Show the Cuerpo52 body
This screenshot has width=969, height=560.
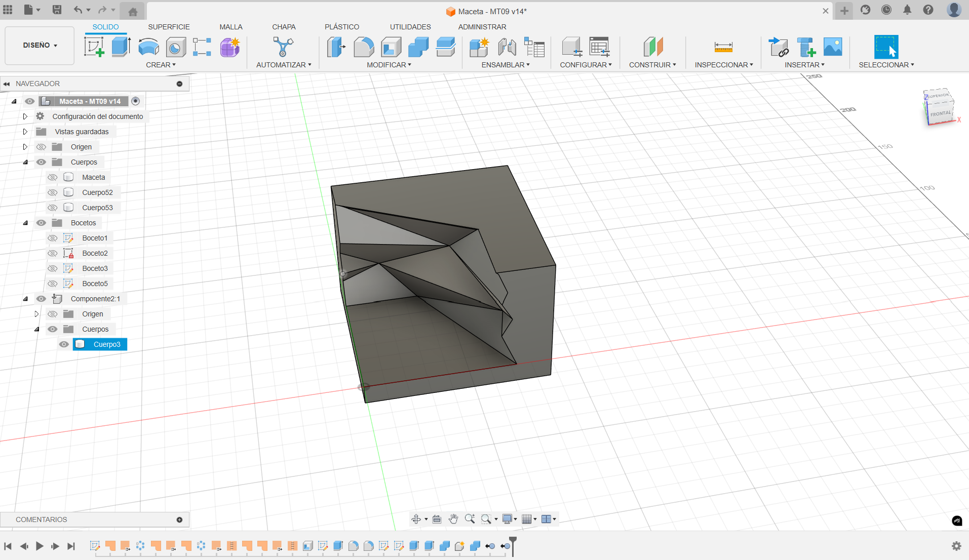[x=52, y=192]
